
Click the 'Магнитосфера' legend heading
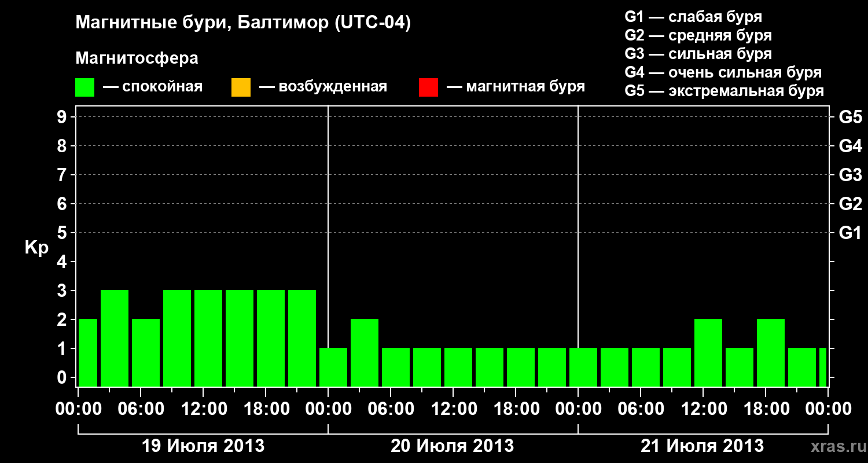click(x=137, y=58)
